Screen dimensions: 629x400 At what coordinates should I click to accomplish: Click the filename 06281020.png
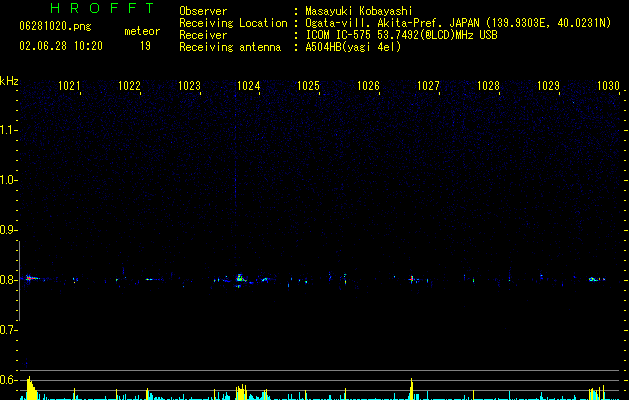click(55, 26)
